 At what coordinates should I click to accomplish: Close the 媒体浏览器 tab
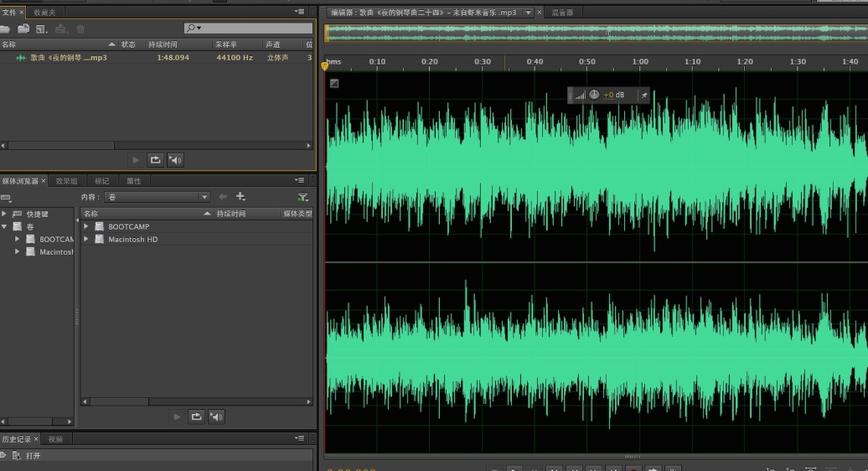(x=44, y=181)
